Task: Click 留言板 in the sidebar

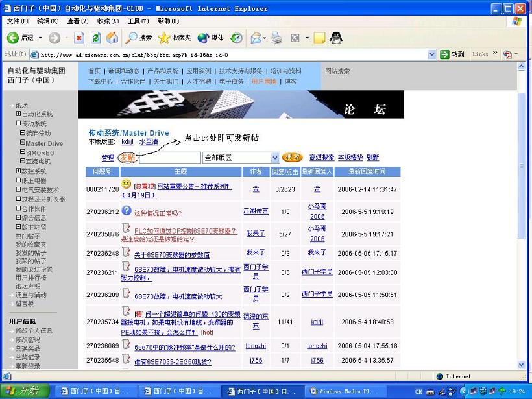Action: [x=25, y=304]
